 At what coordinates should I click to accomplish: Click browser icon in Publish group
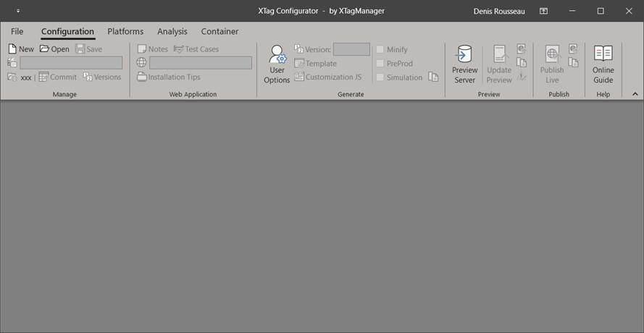tap(573, 49)
